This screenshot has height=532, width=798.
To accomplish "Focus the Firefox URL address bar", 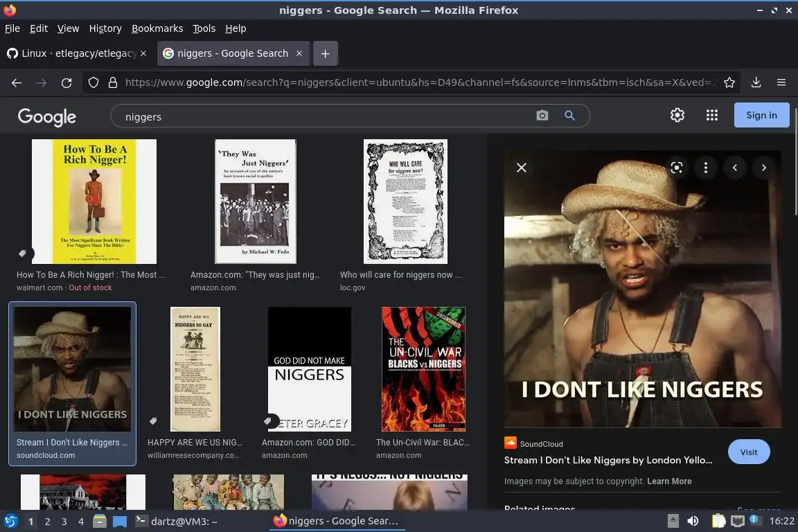I will (x=420, y=82).
